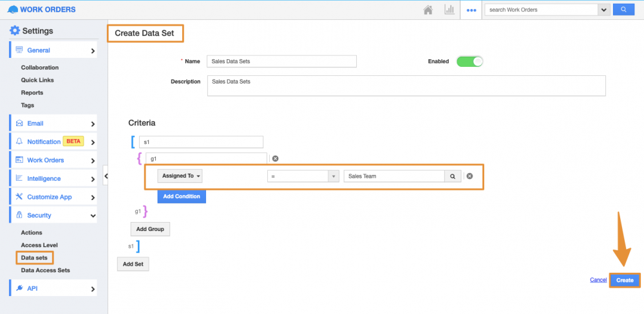
Task: Select Access Level under Security
Action: 39,245
